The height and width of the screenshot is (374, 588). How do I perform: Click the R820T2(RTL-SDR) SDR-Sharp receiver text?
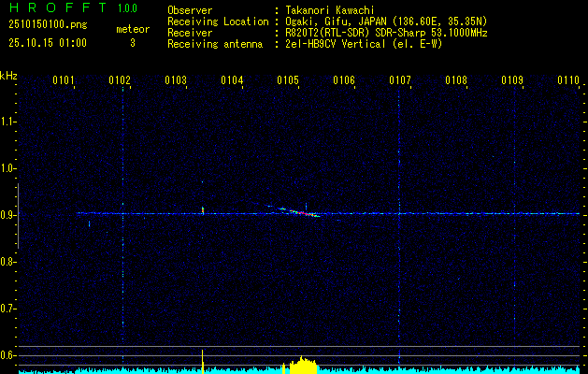(387, 33)
